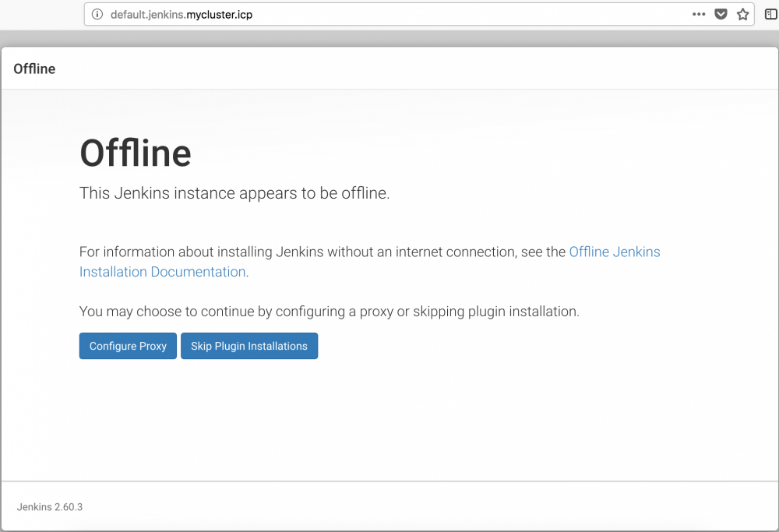Image resolution: width=779 pixels, height=532 pixels.
Task: Open the Offline Jenkins Installation Documentation link
Action: click(614, 252)
